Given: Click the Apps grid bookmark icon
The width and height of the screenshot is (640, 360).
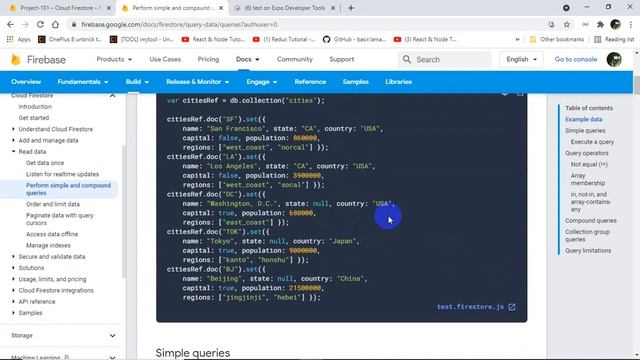Looking at the screenshot, I should click(10, 39).
